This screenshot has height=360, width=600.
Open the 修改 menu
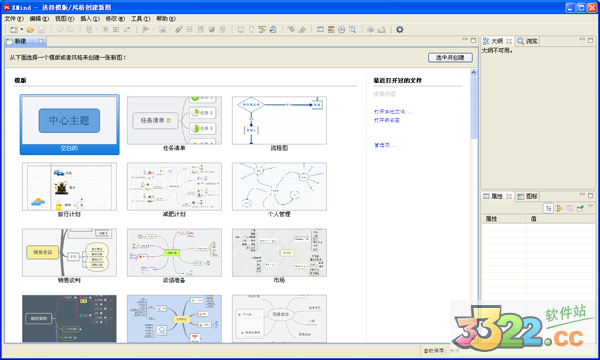tap(115, 18)
